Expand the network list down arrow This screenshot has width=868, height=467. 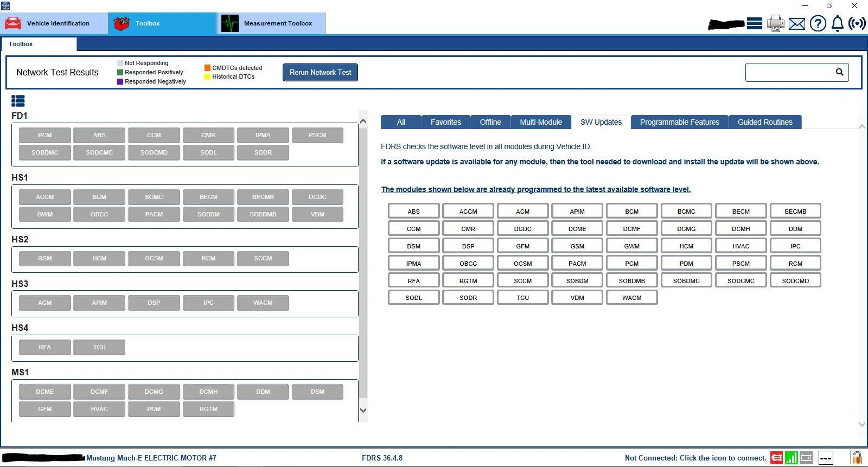363,411
